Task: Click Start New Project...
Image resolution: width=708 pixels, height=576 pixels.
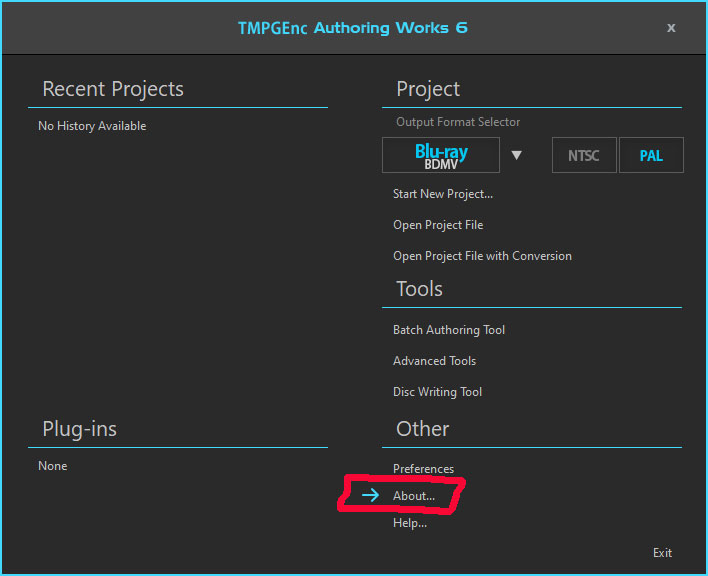Action: (443, 194)
